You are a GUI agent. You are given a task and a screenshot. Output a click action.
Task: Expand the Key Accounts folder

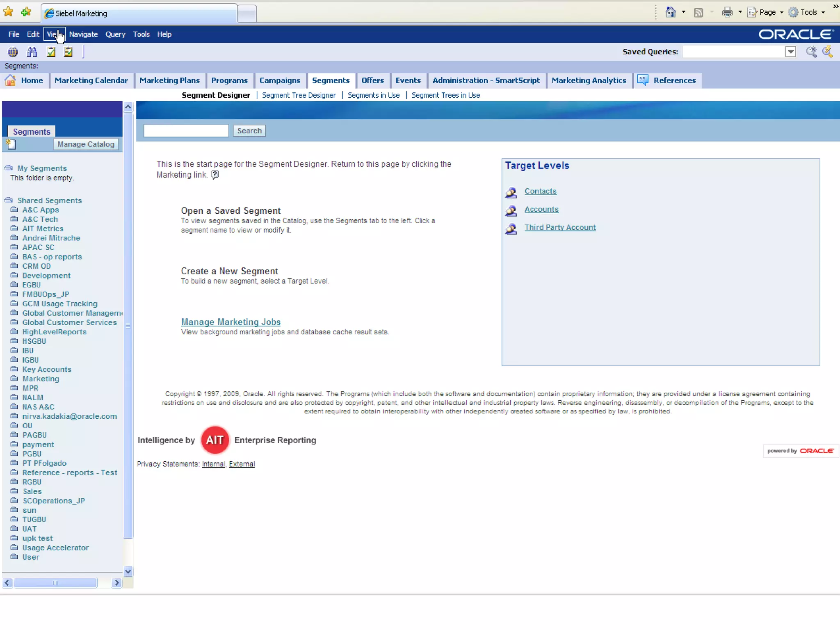[x=14, y=369]
